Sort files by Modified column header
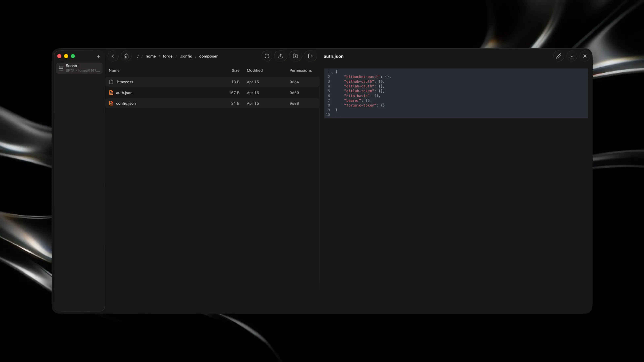Viewport: 644px width, 362px height. coord(255,70)
